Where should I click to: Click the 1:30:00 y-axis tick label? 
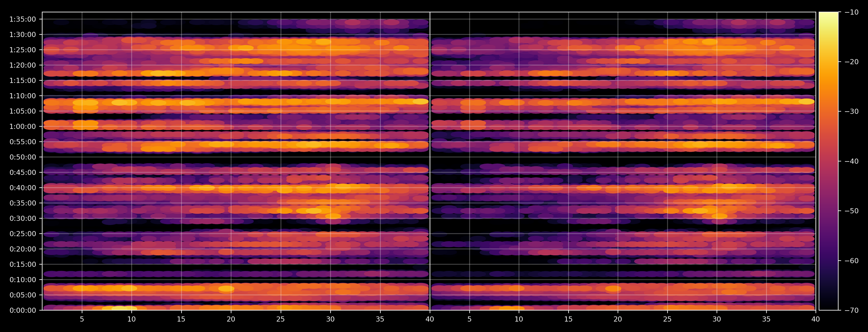point(23,35)
